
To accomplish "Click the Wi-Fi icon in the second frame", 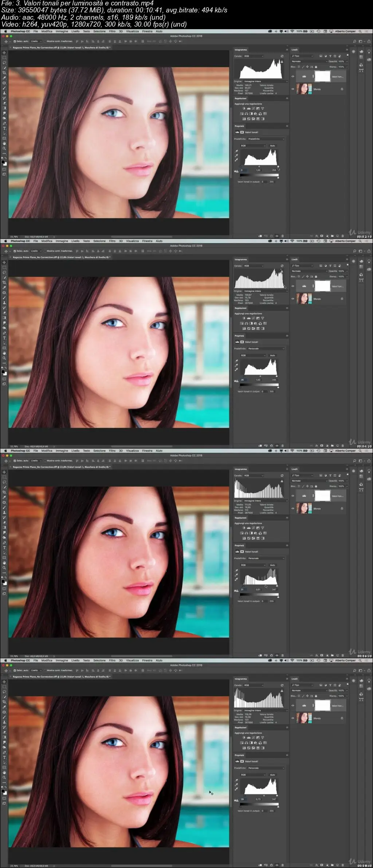I will (x=292, y=241).
